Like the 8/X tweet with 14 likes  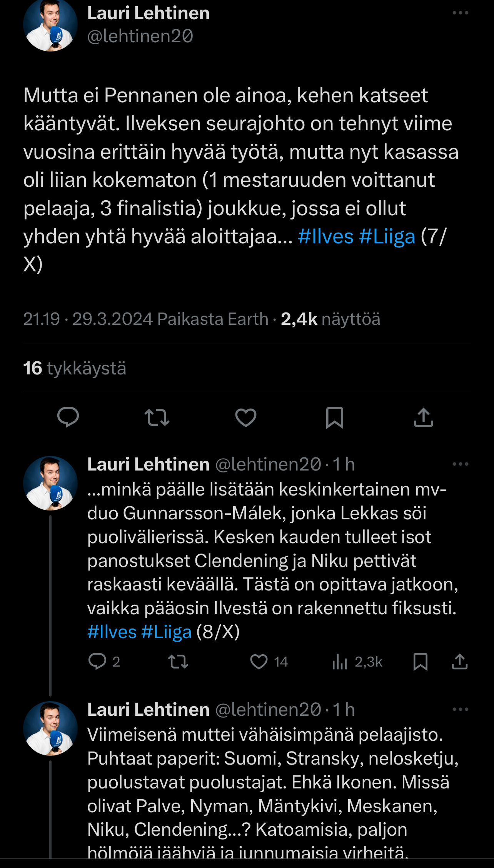tap(259, 662)
